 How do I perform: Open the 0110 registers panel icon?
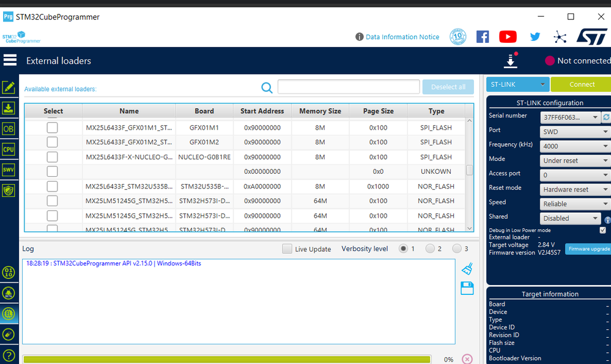(9, 272)
